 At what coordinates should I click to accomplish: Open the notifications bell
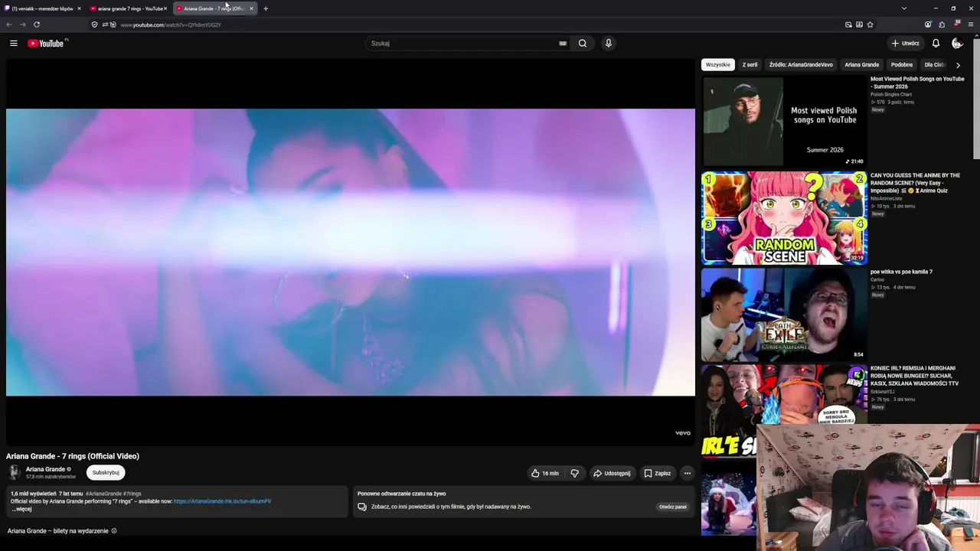936,44
